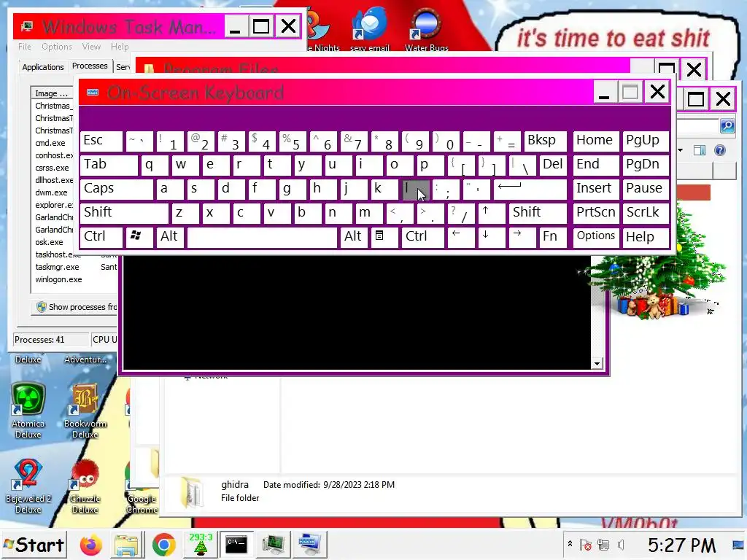The height and width of the screenshot is (560, 747).
Task: Click the up arrow key
Action: [491, 213]
